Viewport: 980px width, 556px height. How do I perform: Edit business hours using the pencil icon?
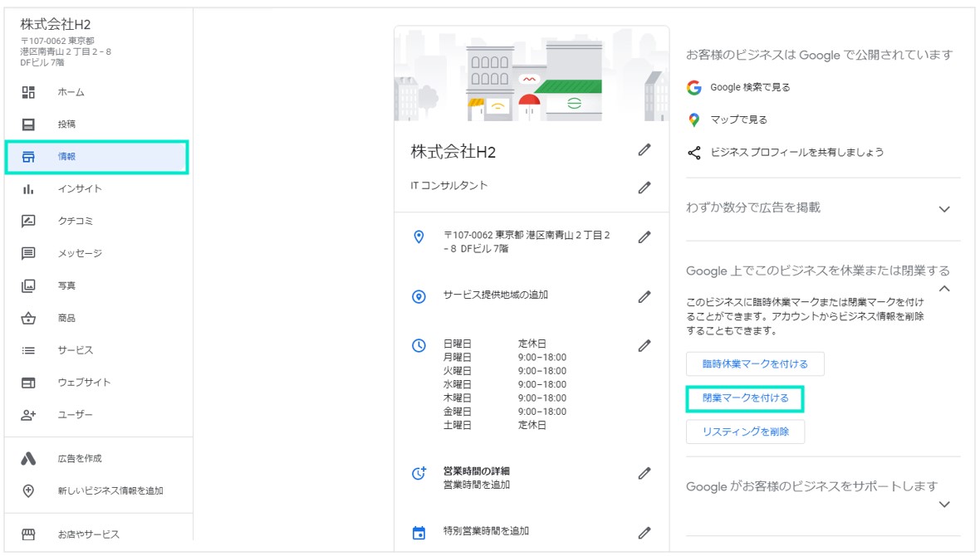click(x=644, y=346)
